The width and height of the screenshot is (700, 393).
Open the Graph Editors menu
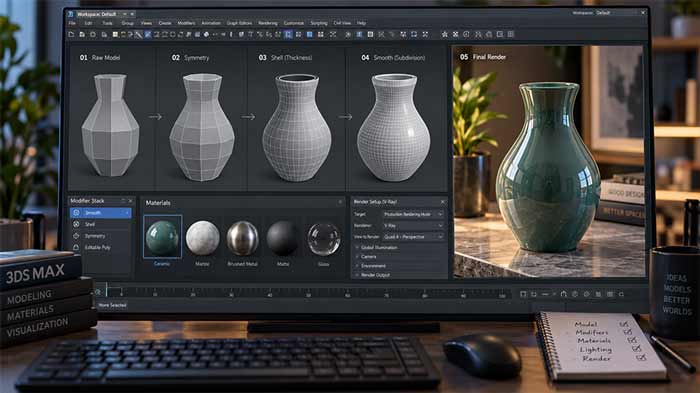pos(239,23)
